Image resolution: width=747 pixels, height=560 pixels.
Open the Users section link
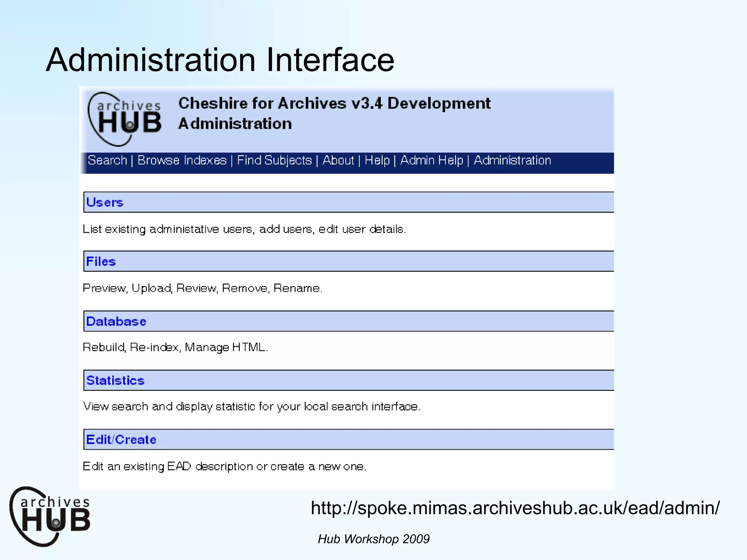105,202
